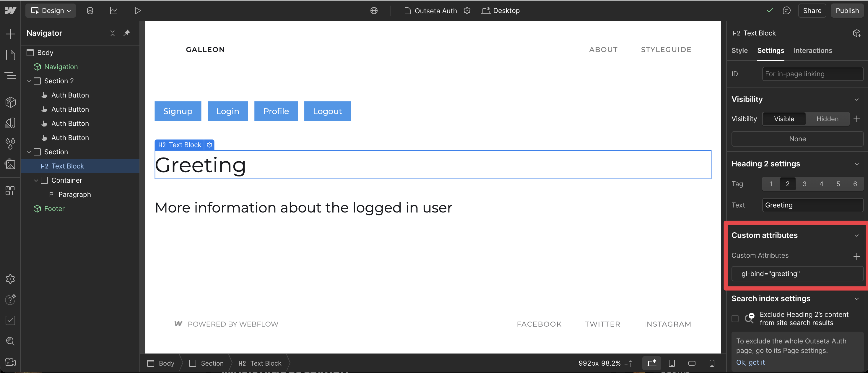The image size is (868, 373).
Task: Open the Pages panel icon
Action: pos(10,55)
